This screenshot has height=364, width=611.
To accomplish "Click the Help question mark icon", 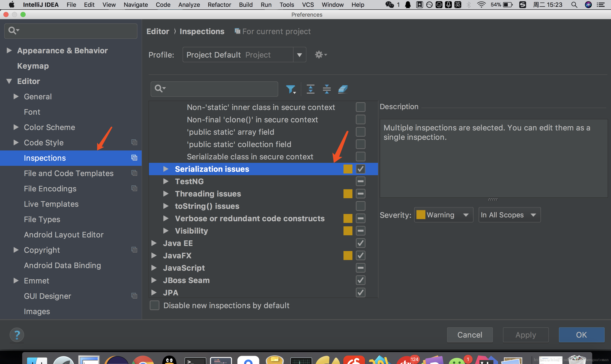I will click(17, 334).
